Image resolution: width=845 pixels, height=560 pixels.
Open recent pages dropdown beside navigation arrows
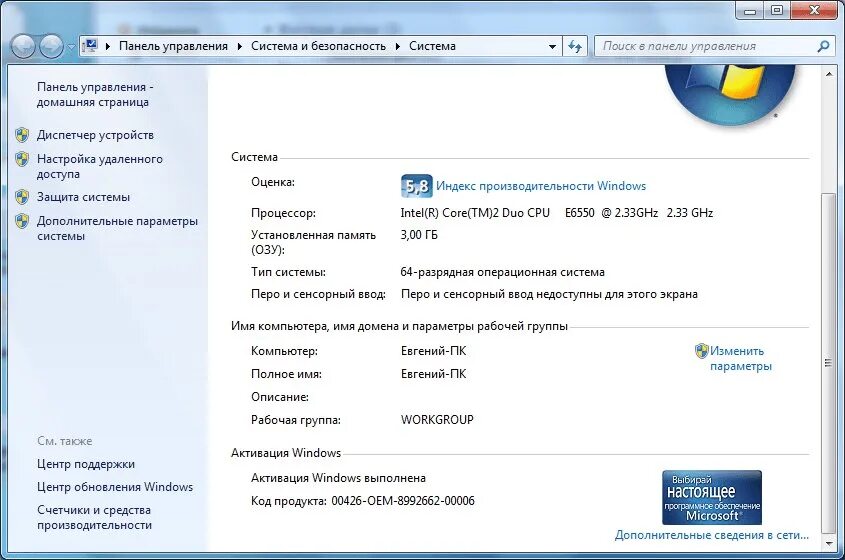click(x=71, y=47)
